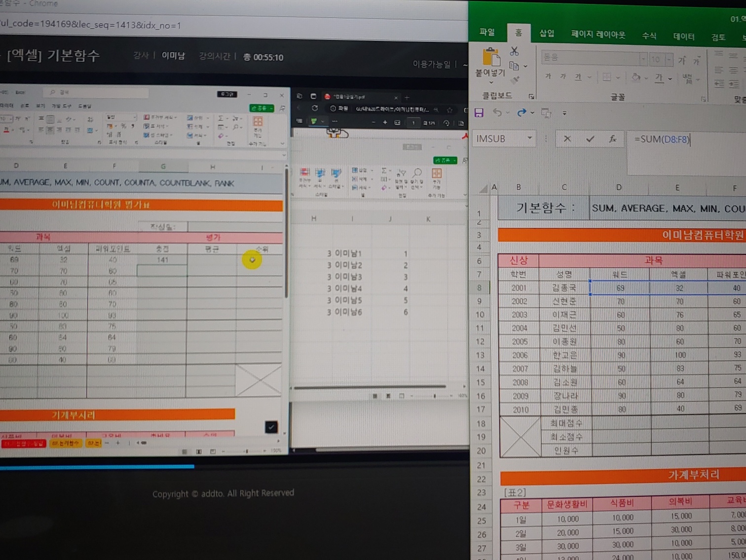Select cell containing 김종국 in row 8
Viewport: 746px width, 560px height.
(x=564, y=288)
